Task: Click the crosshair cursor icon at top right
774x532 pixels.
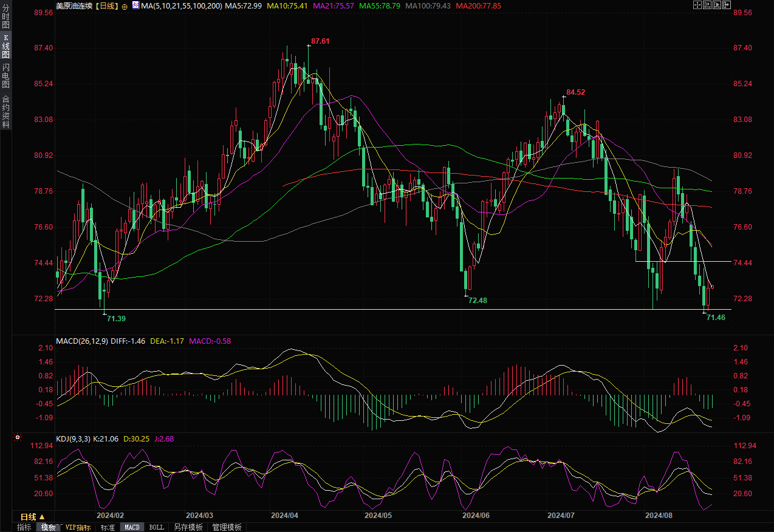Action: pyautogui.click(x=696, y=5)
